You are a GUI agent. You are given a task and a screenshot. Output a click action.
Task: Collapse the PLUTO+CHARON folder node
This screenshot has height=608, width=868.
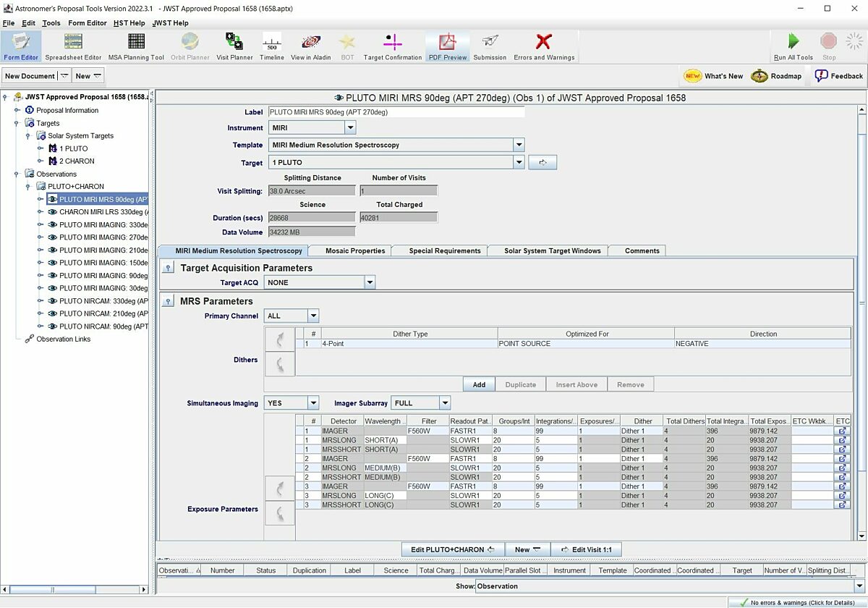(28, 187)
